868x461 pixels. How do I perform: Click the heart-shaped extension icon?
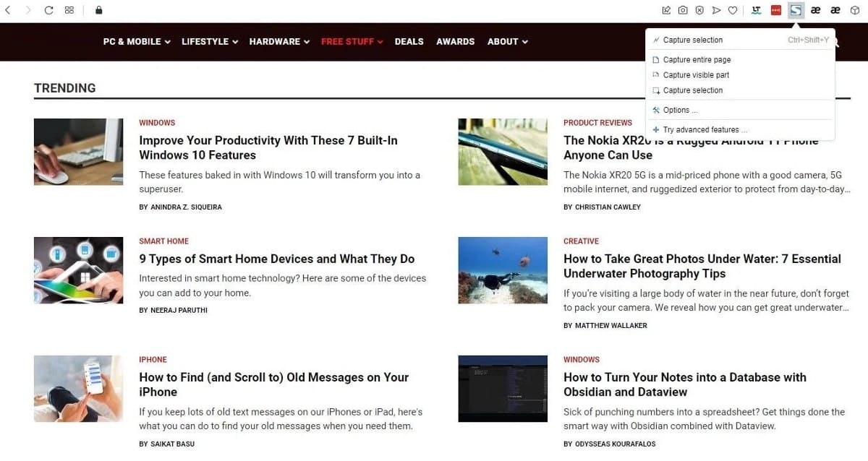click(733, 10)
